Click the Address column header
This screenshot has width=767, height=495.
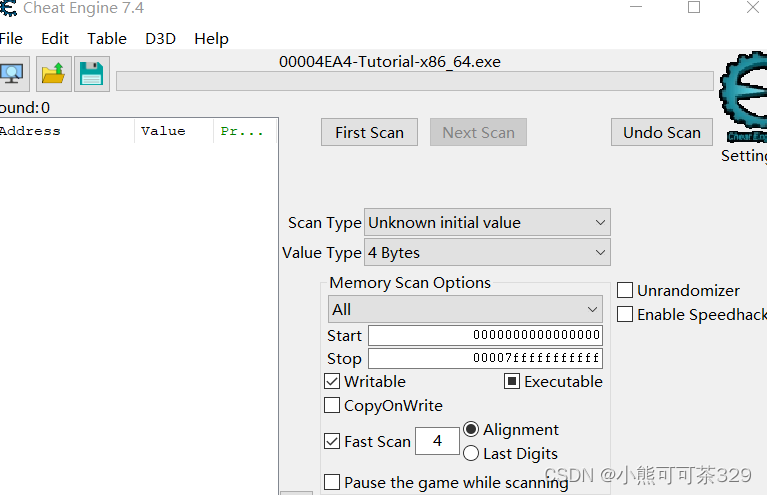click(67, 131)
